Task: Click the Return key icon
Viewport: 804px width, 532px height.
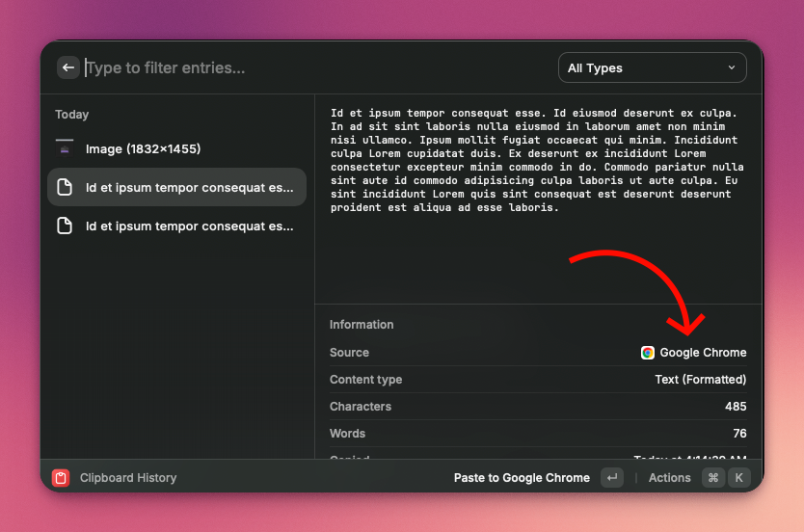Action: pos(612,478)
